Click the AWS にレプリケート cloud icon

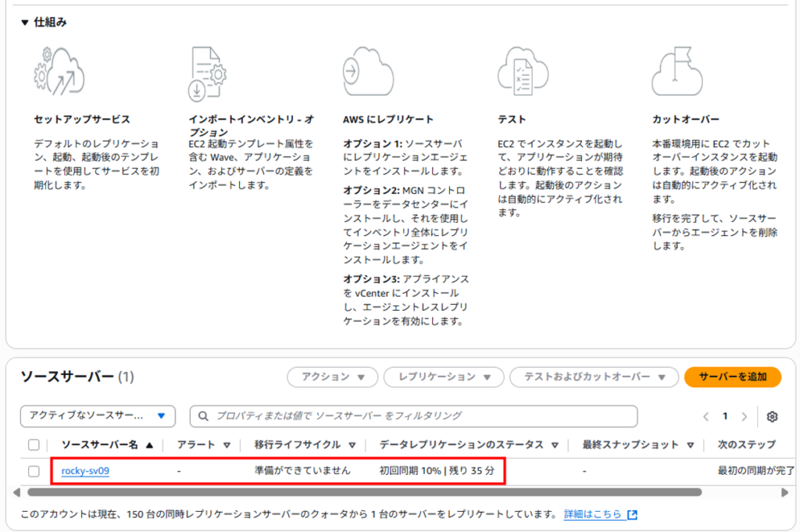(x=369, y=71)
